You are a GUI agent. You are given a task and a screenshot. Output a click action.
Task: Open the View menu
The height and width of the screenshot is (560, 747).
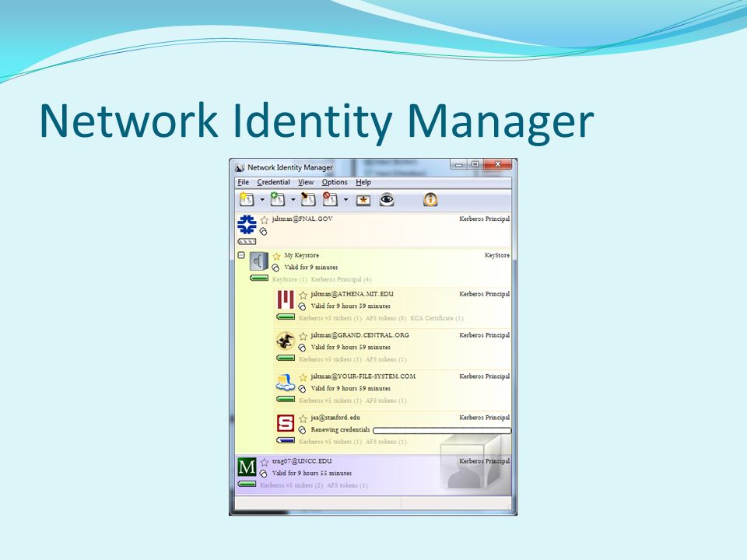tap(306, 182)
